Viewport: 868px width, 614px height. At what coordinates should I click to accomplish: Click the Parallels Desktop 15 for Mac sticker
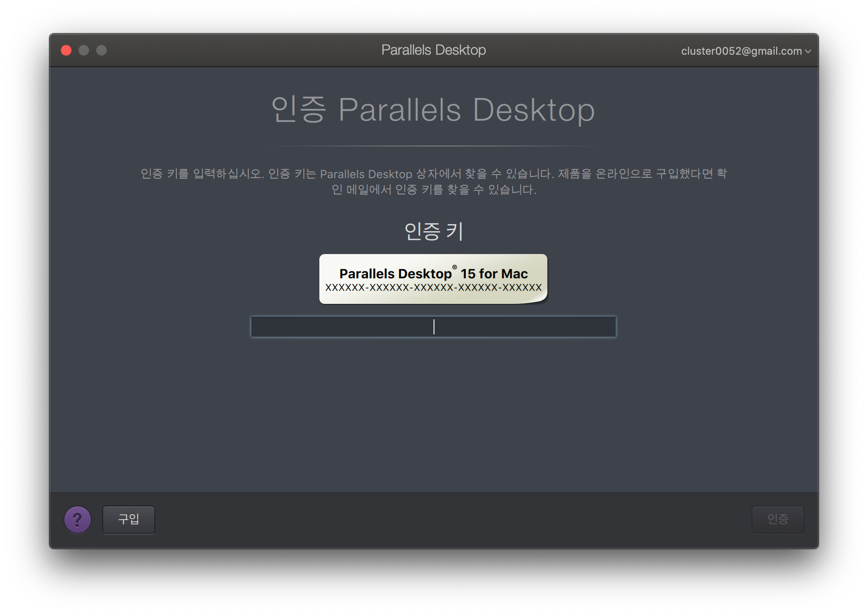[433, 273]
